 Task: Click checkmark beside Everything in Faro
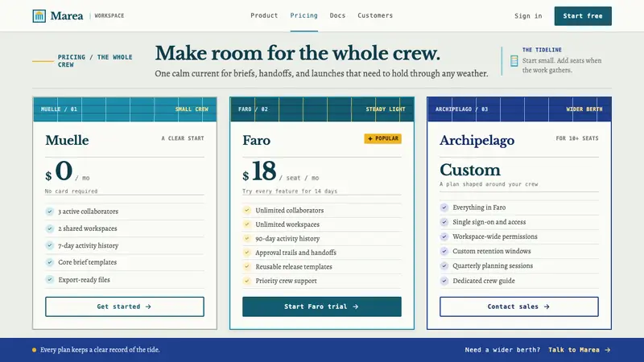(x=444, y=208)
